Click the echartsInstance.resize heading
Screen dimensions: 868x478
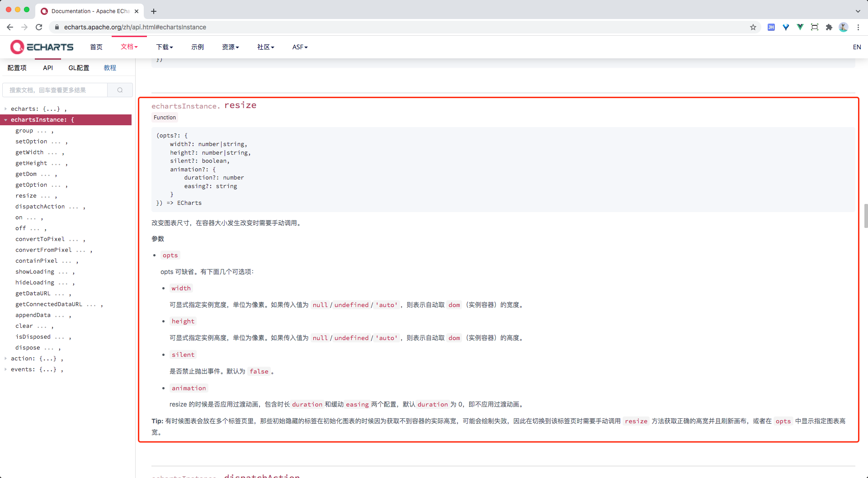click(204, 105)
